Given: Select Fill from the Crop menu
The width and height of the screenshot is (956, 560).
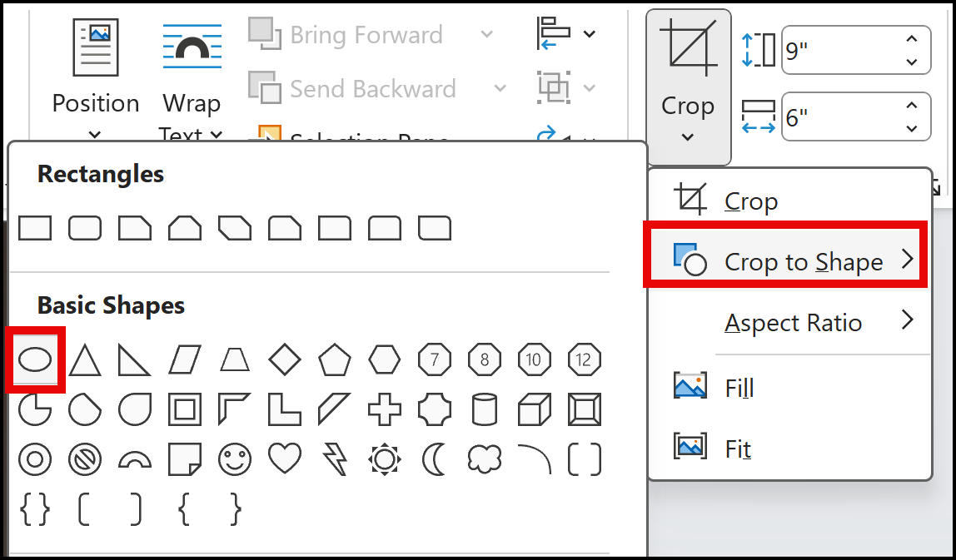Looking at the screenshot, I should click(x=739, y=387).
